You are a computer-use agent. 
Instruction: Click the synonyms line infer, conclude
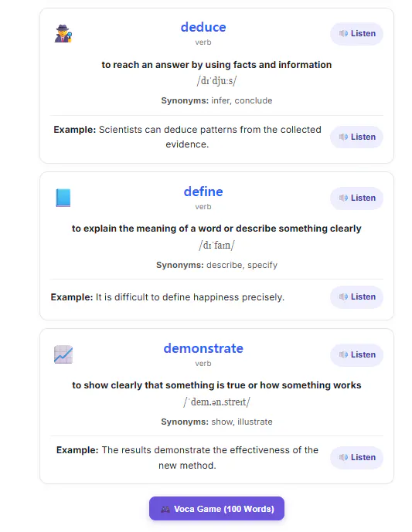(x=216, y=101)
